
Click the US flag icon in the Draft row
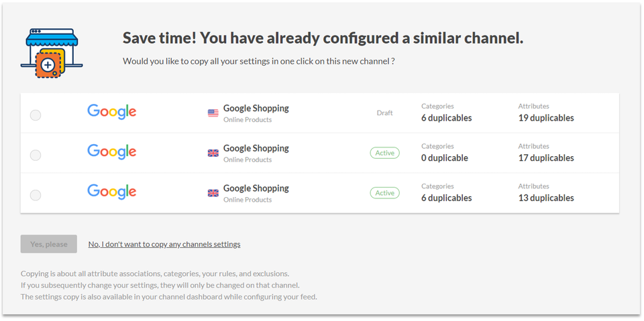[213, 113]
